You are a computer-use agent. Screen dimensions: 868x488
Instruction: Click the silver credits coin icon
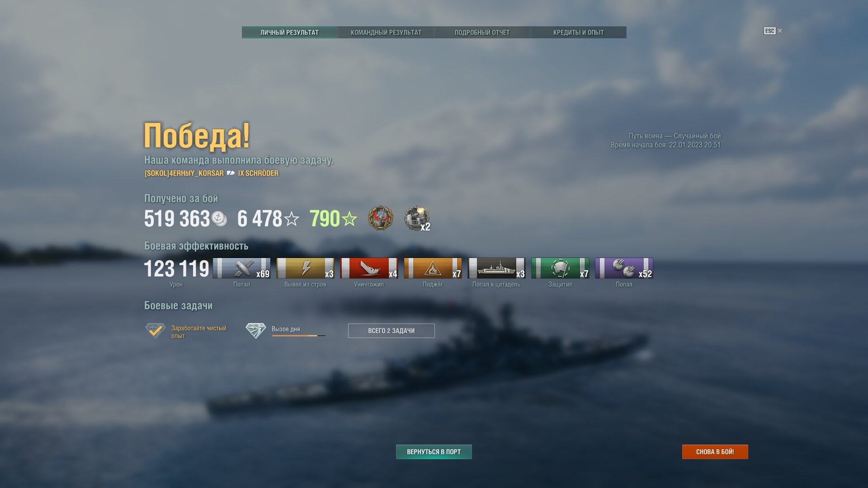(219, 219)
